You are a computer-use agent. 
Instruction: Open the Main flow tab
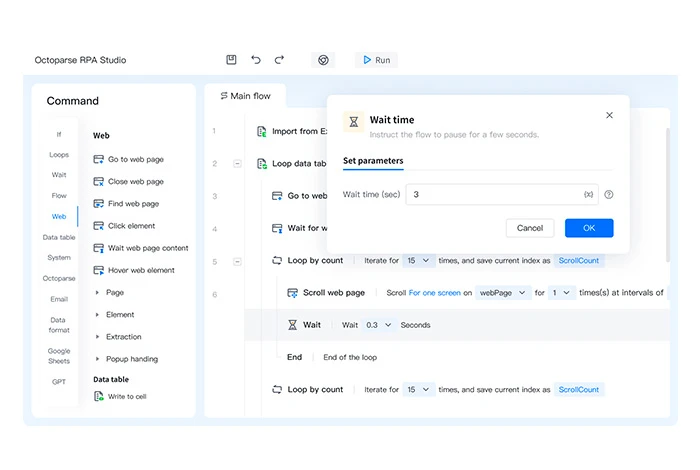tap(246, 96)
